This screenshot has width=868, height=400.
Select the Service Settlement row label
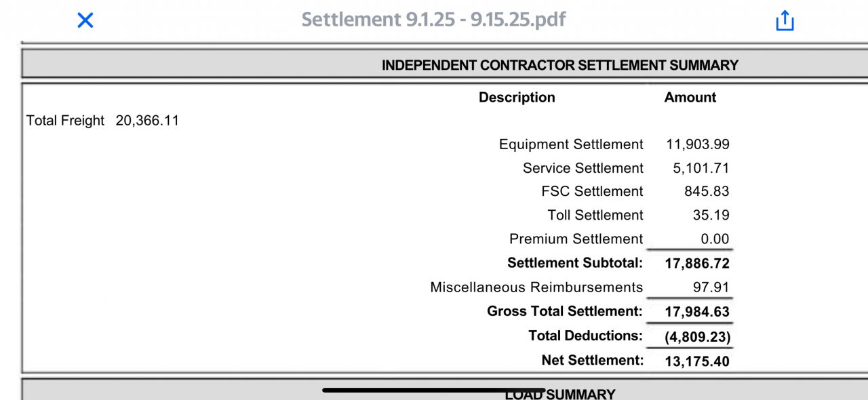click(583, 168)
